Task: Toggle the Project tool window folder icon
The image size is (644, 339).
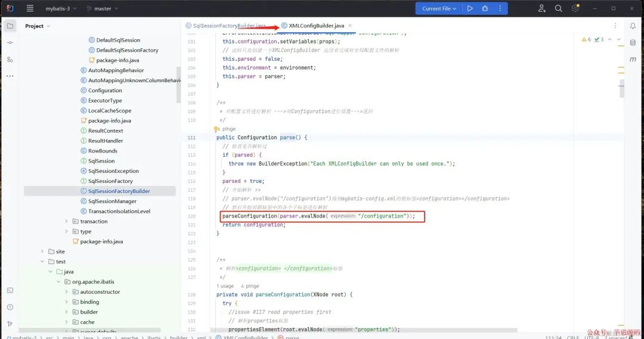Action: point(10,26)
